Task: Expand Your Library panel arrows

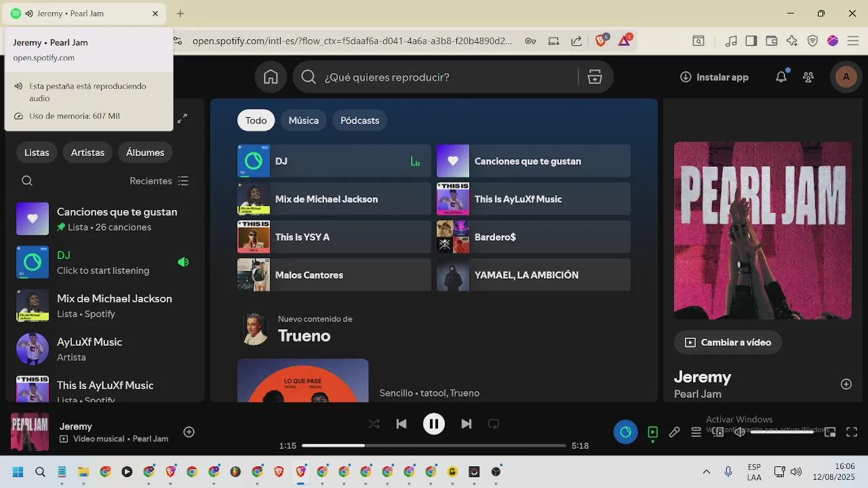Action: point(182,119)
